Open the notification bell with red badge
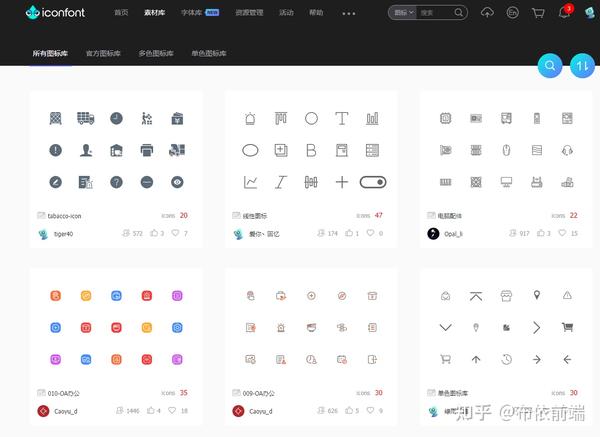600x437 pixels. [565, 12]
